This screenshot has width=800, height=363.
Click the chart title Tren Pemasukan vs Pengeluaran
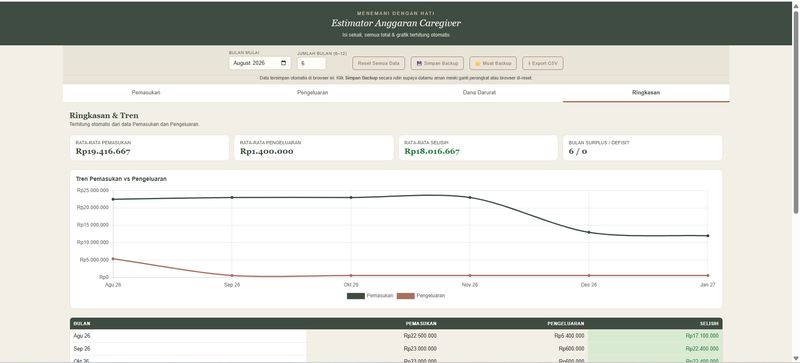tap(121, 179)
